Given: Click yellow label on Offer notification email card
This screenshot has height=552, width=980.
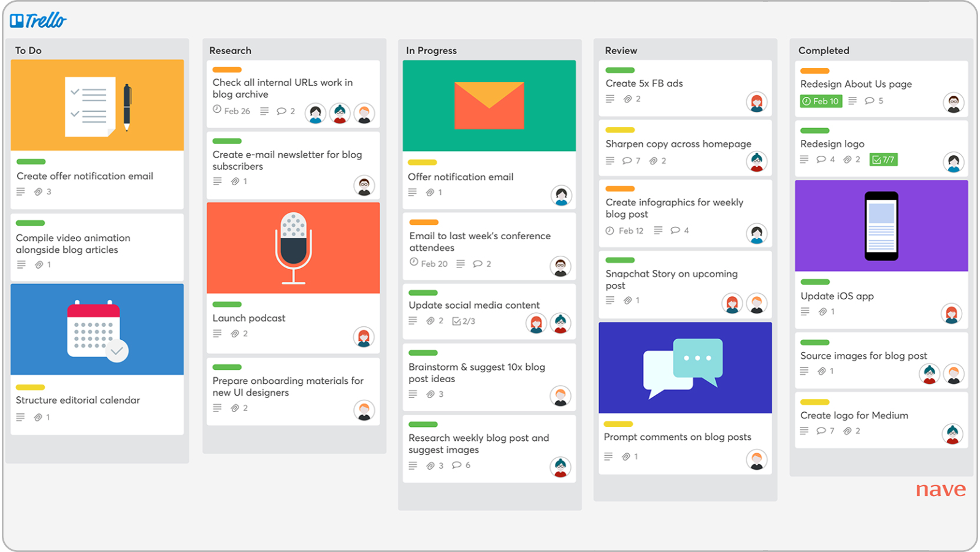Looking at the screenshot, I should [423, 163].
